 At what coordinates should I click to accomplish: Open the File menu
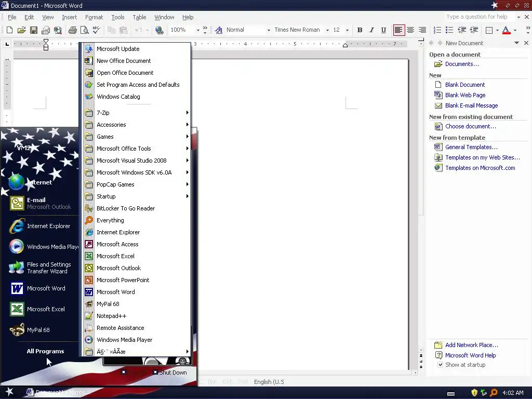(12, 17)
